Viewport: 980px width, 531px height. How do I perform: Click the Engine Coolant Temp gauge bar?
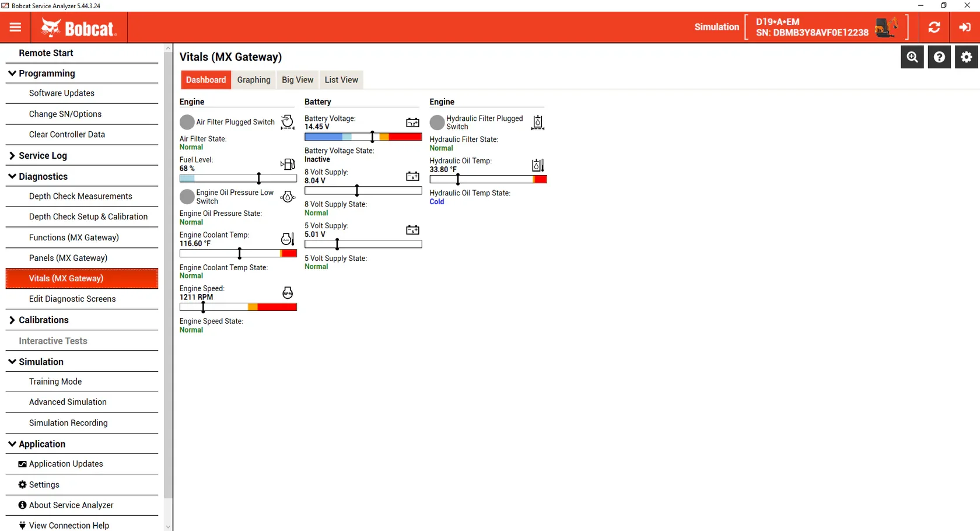238,254
